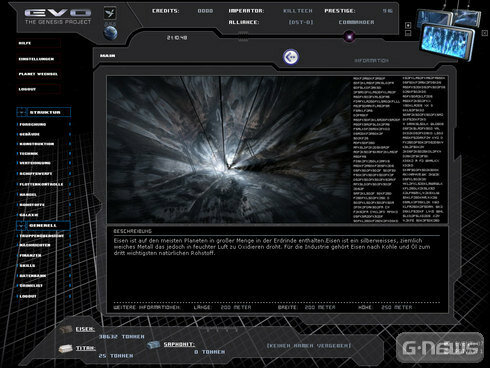Click the mine tunnel image
Image resolution: width=490 pixels, height=368 pixels.
point(230,150)
